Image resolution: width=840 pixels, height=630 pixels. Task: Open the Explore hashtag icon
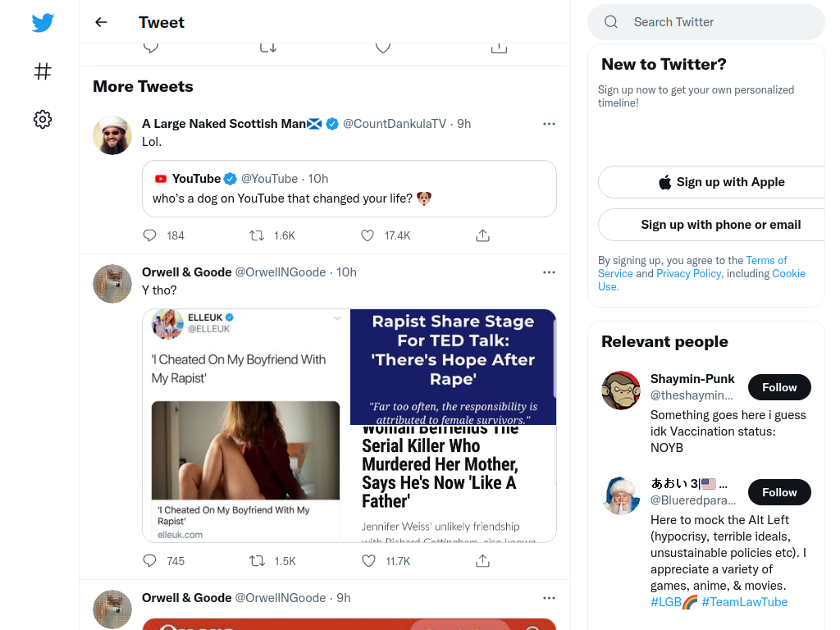[43, 71]
